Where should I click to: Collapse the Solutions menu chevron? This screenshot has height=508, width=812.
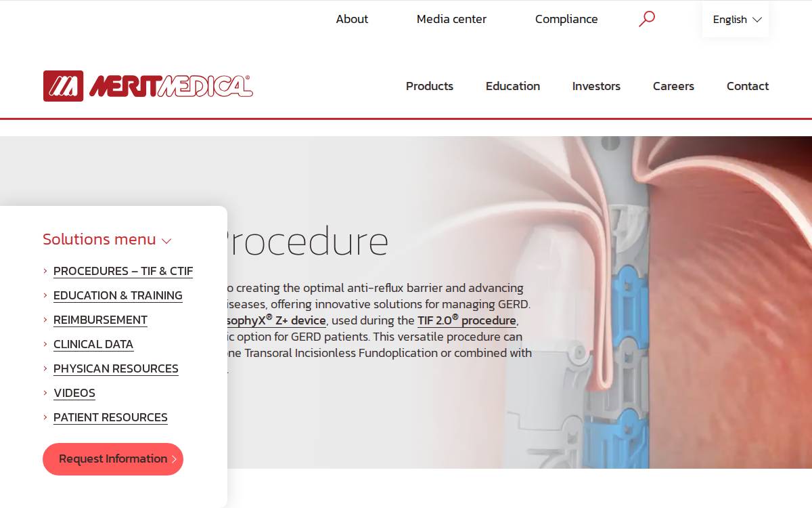[166, 240]
